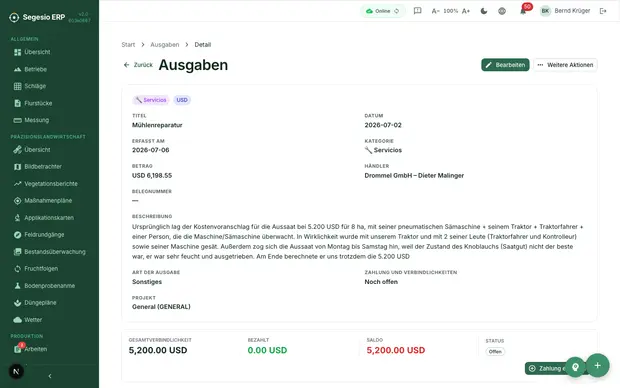Select the Saldo value 5,200.00 USD
This screenshot has height=388, width=620.
pos(396,350)
